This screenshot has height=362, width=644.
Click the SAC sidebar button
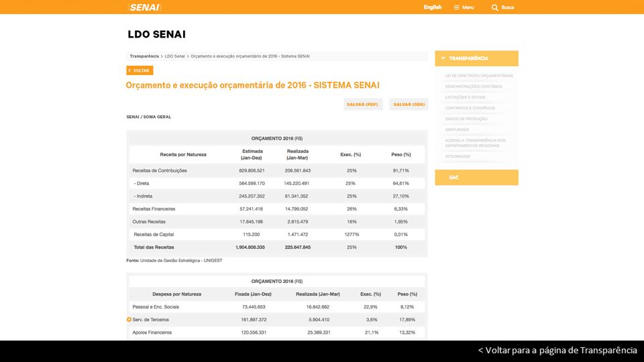pos(476,177)
